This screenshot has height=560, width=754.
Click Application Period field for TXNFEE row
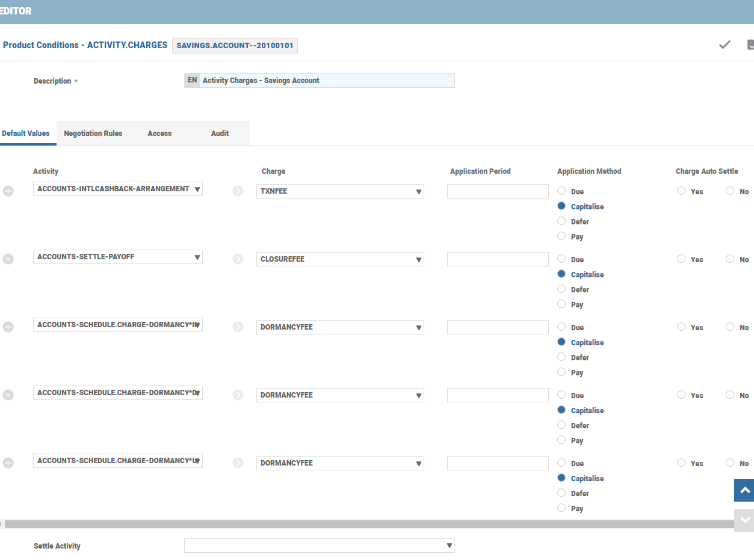pyautogui.click(x=498, y=191)
